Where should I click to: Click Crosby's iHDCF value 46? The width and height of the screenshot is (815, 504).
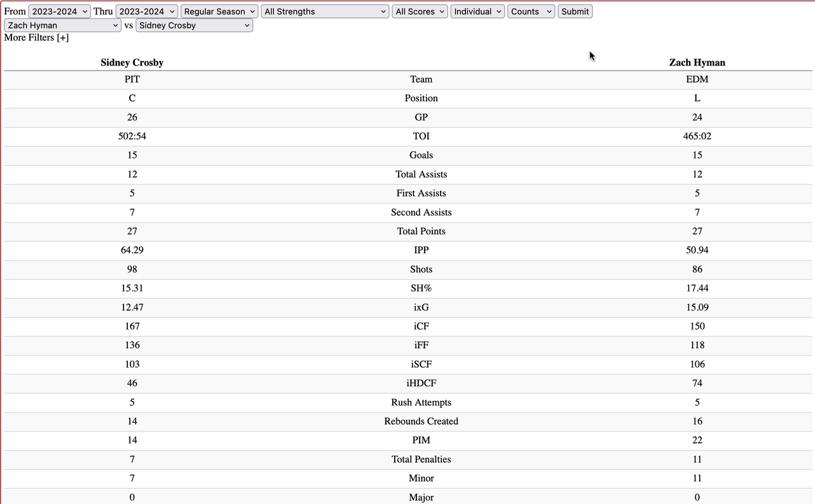pos(132,383)
